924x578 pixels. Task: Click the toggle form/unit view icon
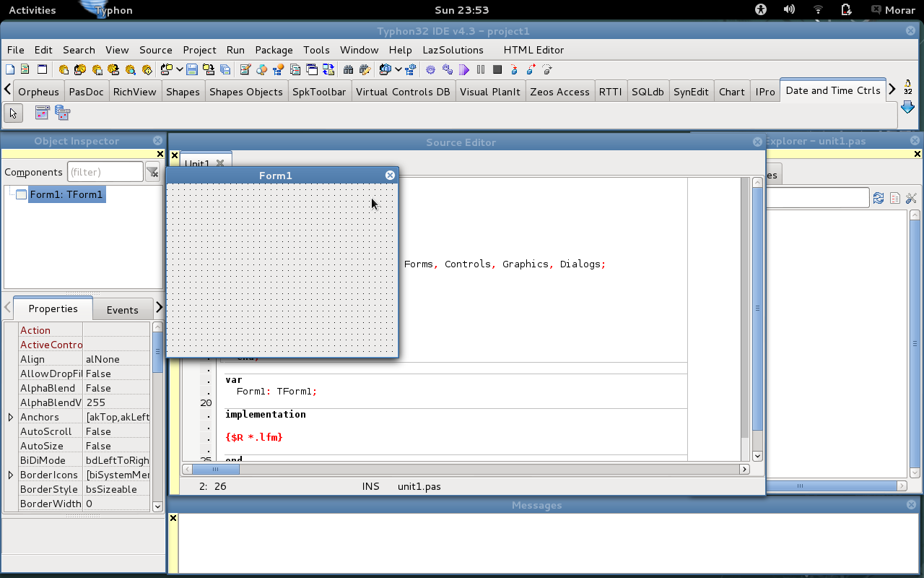(328, 70)
